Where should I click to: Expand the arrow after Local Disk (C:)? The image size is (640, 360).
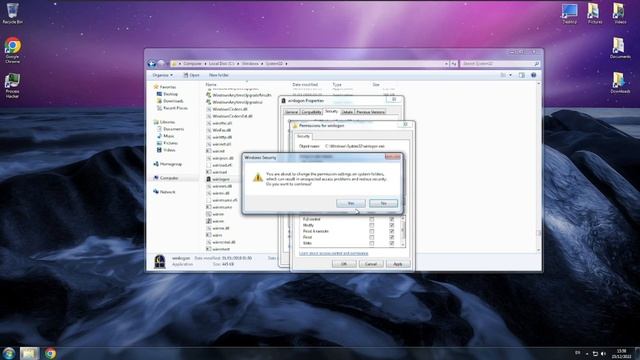point(238,64)
